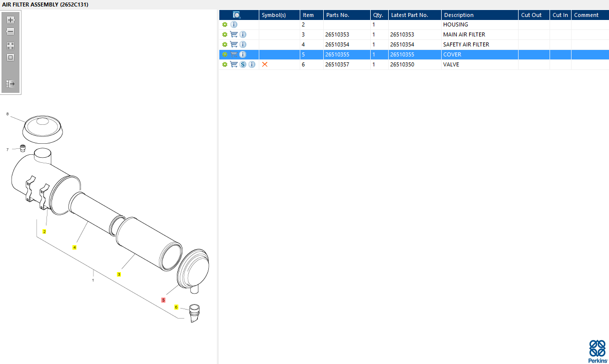Viewport: 609px width, 364px height.
Task: Click the green gear icon for HOUSING row
Action: coord(225,24)
